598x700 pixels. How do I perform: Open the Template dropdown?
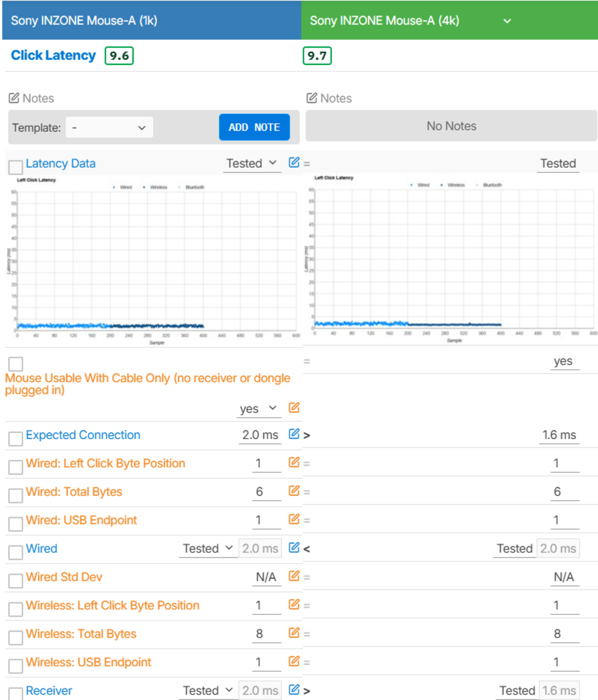109,128
